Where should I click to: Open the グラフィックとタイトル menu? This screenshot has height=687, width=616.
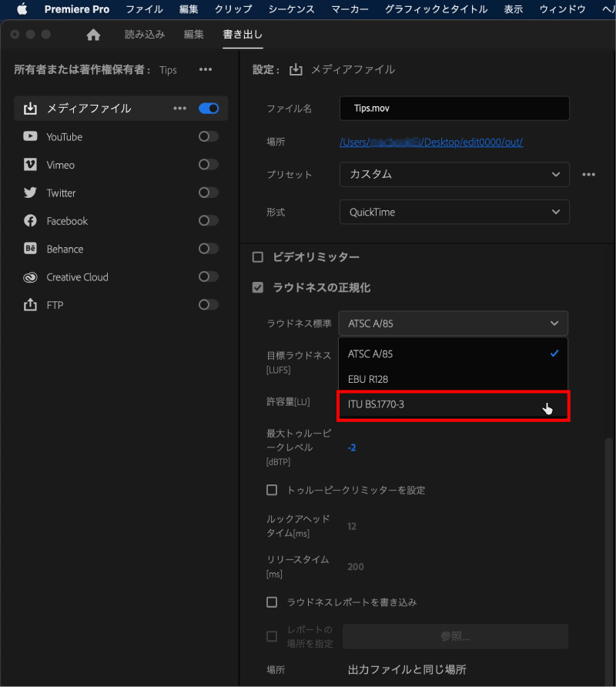[x=436, y=9]
